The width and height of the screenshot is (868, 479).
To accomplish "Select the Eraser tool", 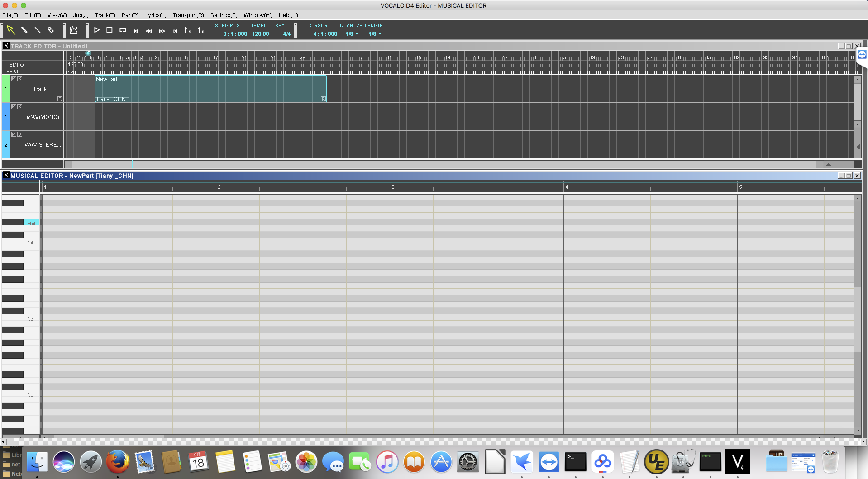I will click(51, 30).
